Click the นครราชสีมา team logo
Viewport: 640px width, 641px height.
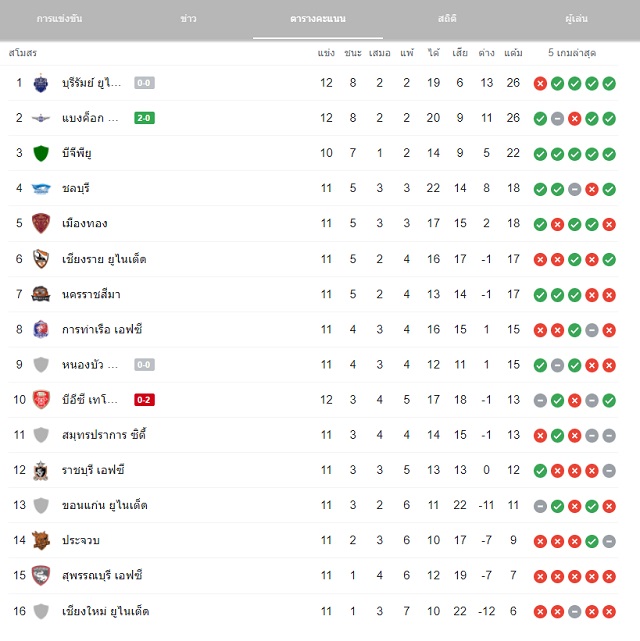click(x=40, y=294)
